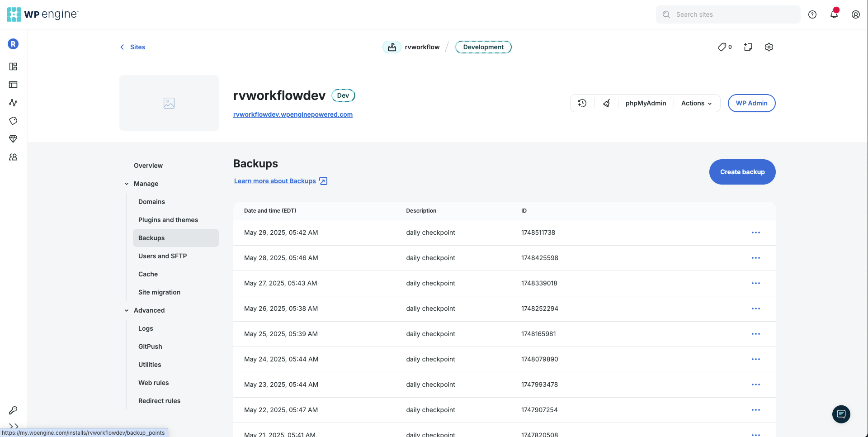Open GitPush settings
868x437 pixels.
point(150,347)
